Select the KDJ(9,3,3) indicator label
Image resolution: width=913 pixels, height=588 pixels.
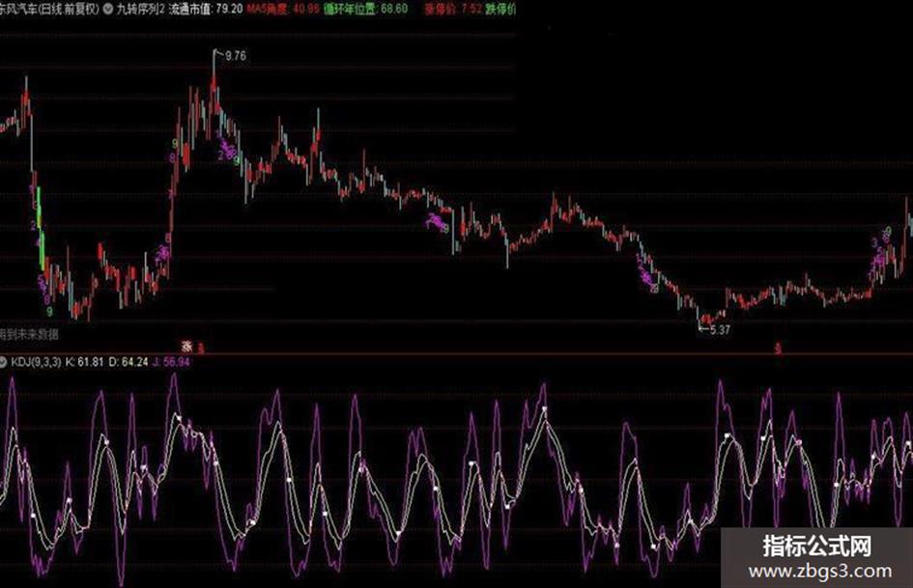36,362
